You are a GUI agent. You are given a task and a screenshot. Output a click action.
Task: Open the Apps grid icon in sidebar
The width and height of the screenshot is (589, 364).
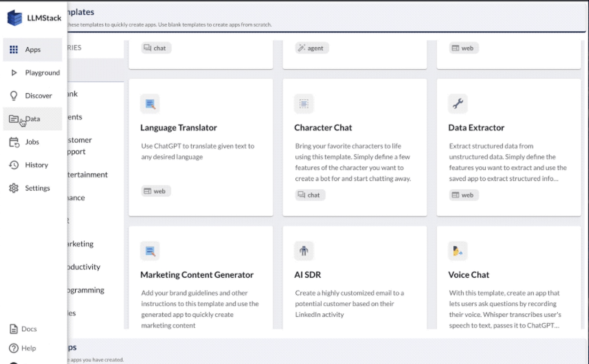coord(14,50)
